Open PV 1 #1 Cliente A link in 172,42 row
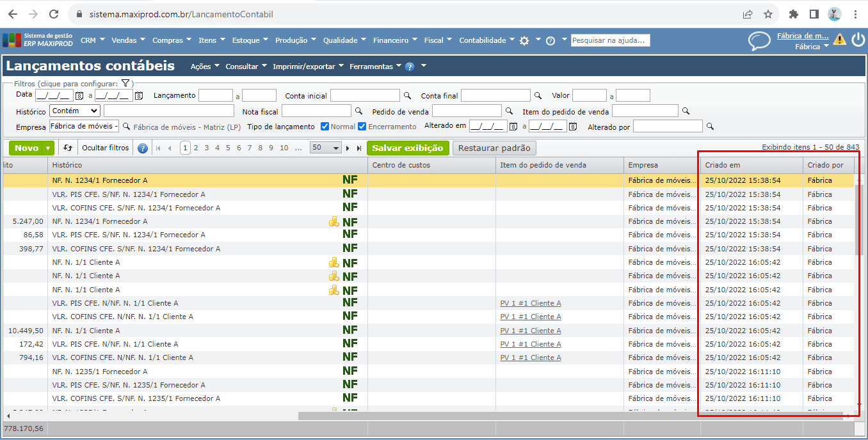This screenshot has height=440, width=868. coord(531,344)
